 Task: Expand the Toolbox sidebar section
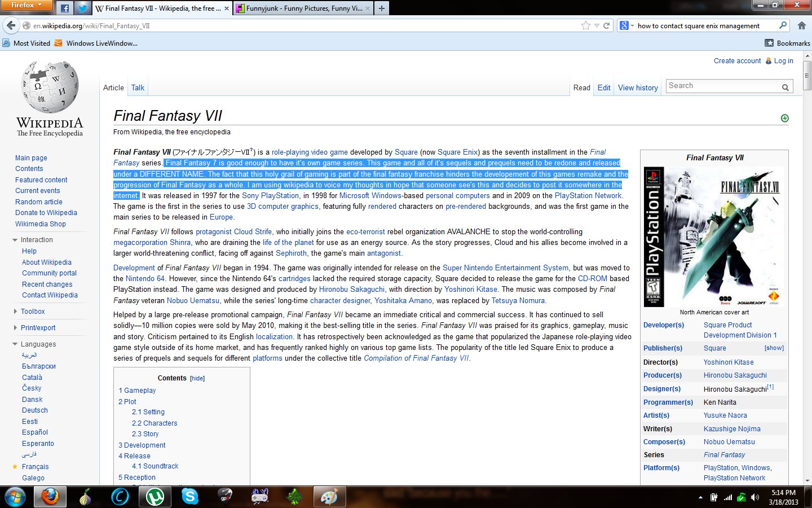pyautogui.click(x=15, y=312)
